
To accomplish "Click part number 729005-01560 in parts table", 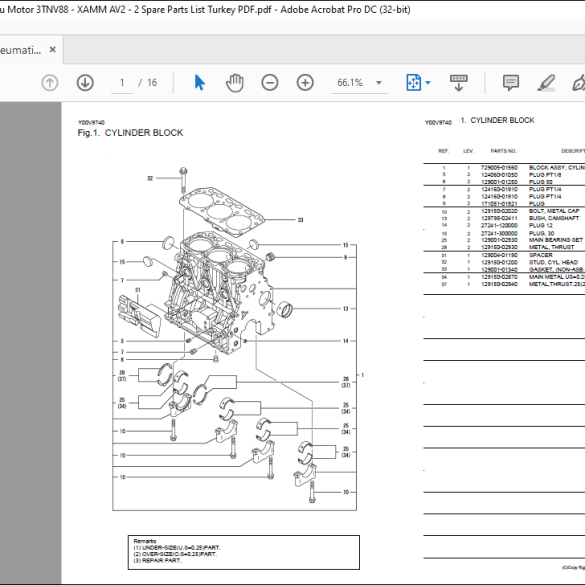I will click(499, 168).
